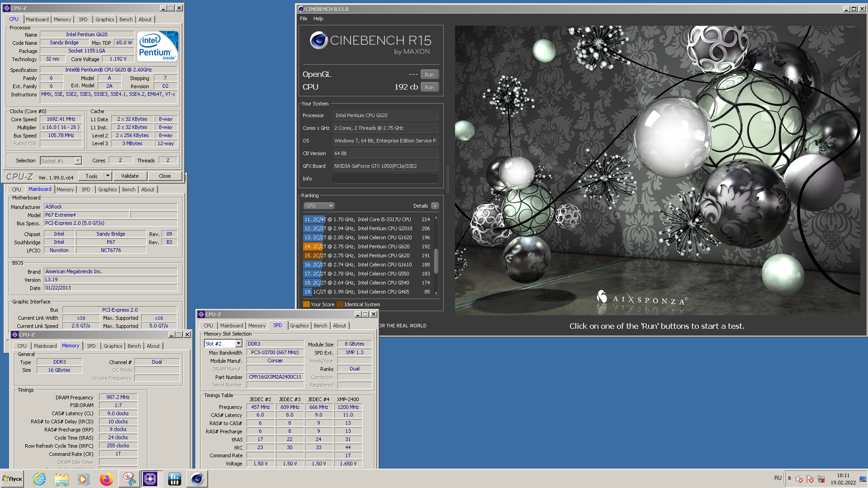Click the Validate button in CPU-Z
This screenshot has width=868, height=488.
pyautogui.click(x=130, y=176)
